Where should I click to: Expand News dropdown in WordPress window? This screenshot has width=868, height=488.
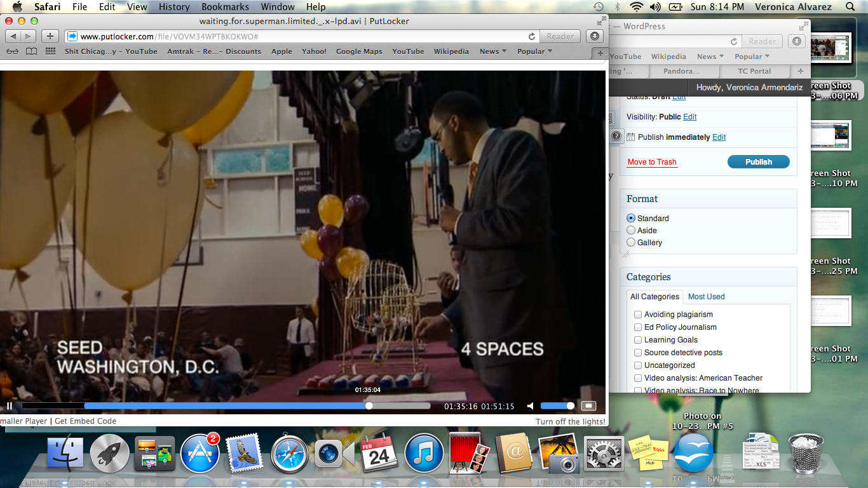pos(710,57)
